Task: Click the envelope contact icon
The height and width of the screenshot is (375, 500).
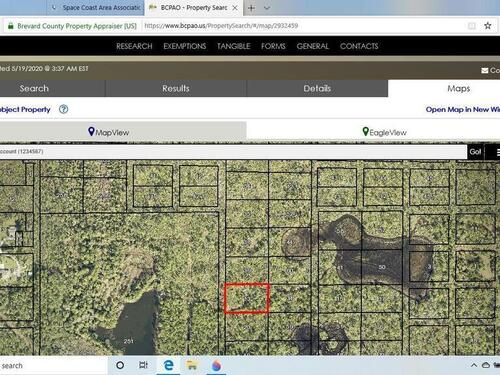Action: pyautogui.click(x=485, y=70)
